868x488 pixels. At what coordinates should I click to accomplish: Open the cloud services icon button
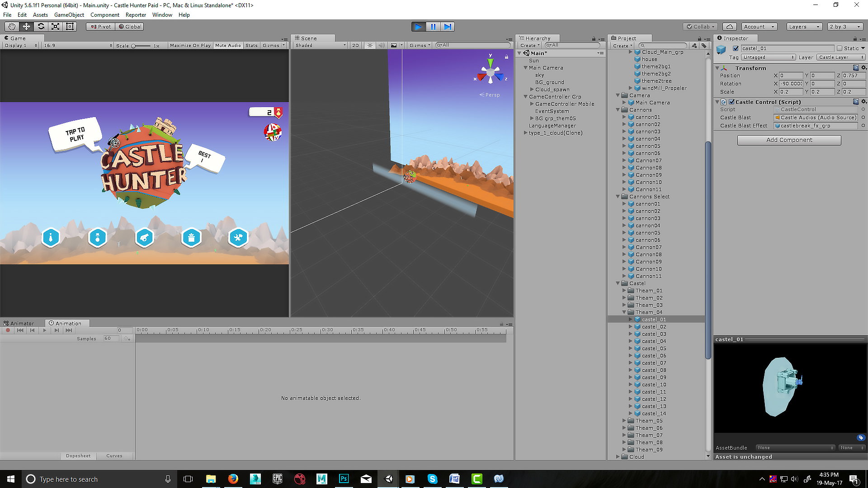point(730,27)
